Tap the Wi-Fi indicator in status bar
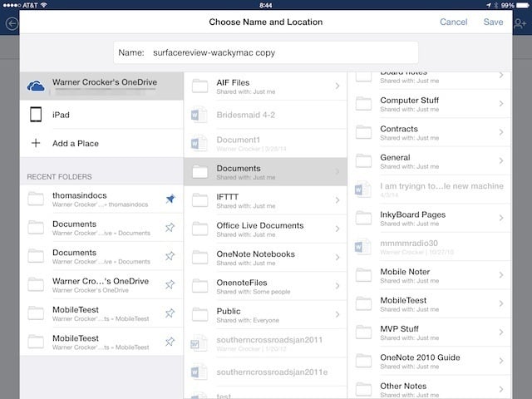The image size is (532, 399). 43,5
